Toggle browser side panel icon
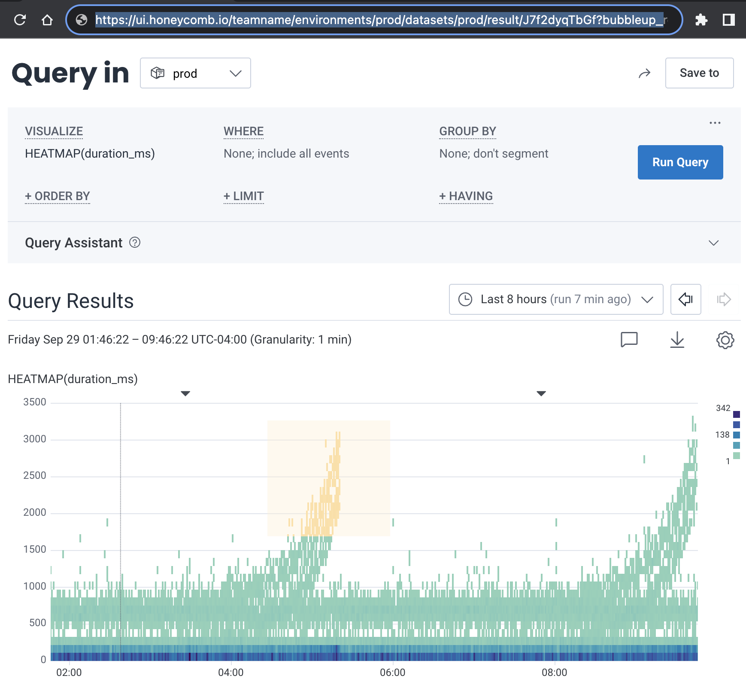The height and width of the screenshot is (700, 746). 729,20
